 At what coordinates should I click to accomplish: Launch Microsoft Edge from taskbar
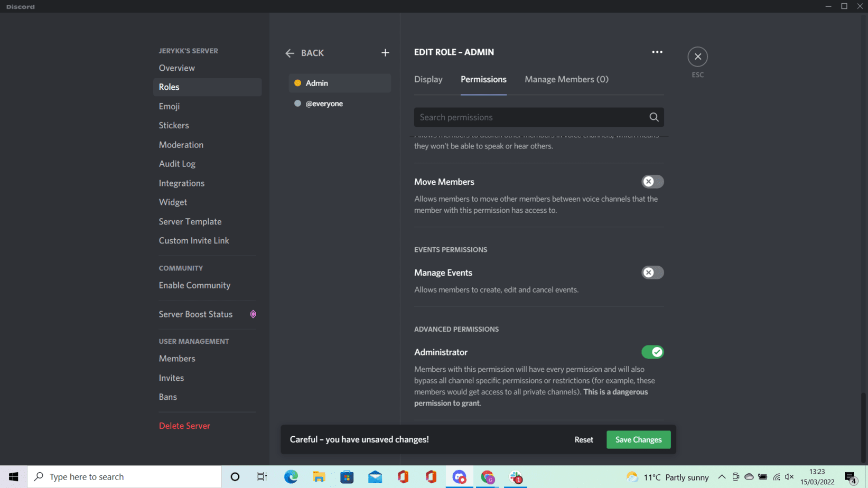tap(291, 477)
